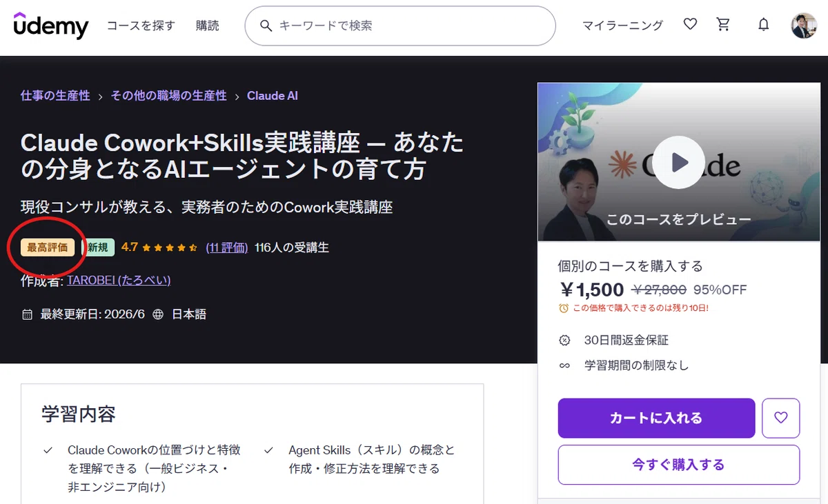Image resolution: width=828 pixels, height=504 pixels.
Task: Click the 最高評価 badge
Action: pyautogui.click(x=48, y=248)
